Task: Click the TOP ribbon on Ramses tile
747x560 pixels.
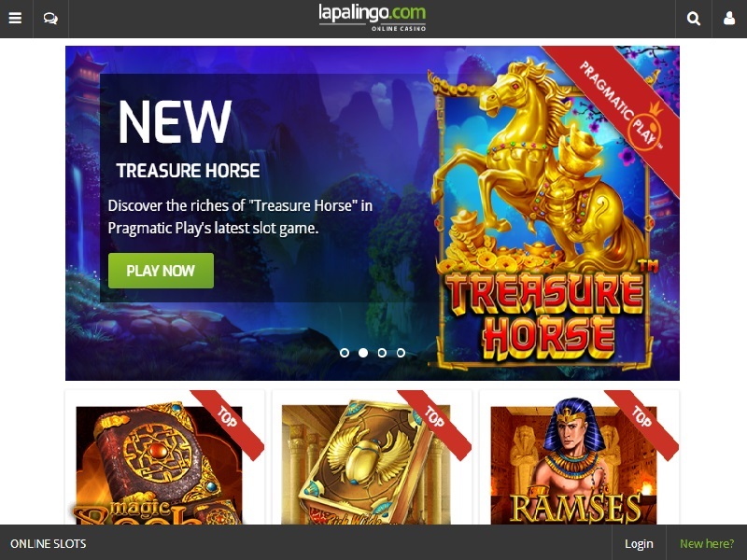Action: 641,421
